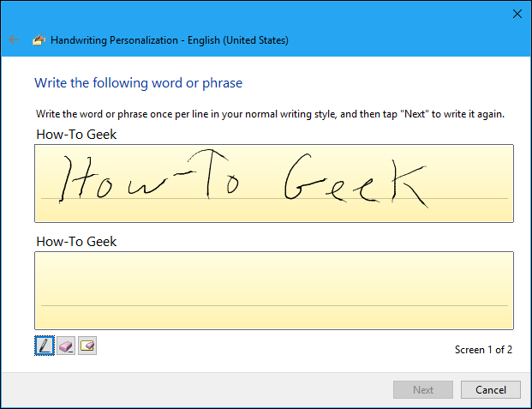Click the baseline in the lower writing box
This screenshot has height=409, width=532.
(x=274, y=305)
